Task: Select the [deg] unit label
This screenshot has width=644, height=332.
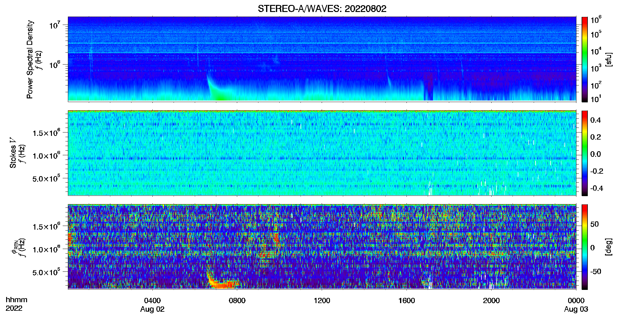Action: point(608,247)
